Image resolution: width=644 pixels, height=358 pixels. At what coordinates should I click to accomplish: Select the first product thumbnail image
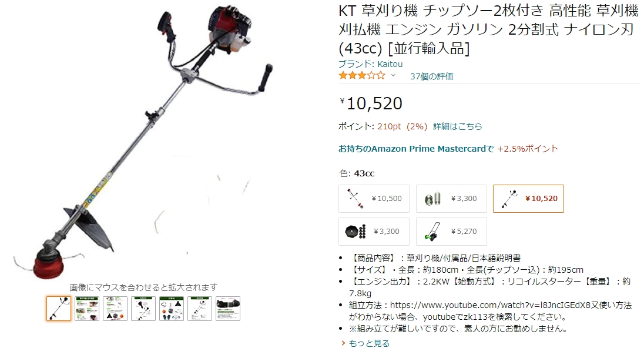pyautogui.click(x=59, y=308)
